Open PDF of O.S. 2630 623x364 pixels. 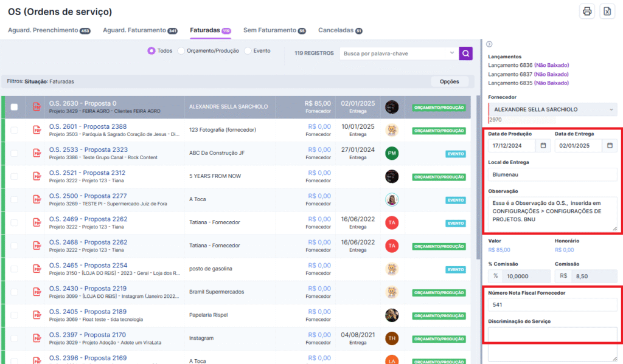pyautogui.click(x=37, y=107)
